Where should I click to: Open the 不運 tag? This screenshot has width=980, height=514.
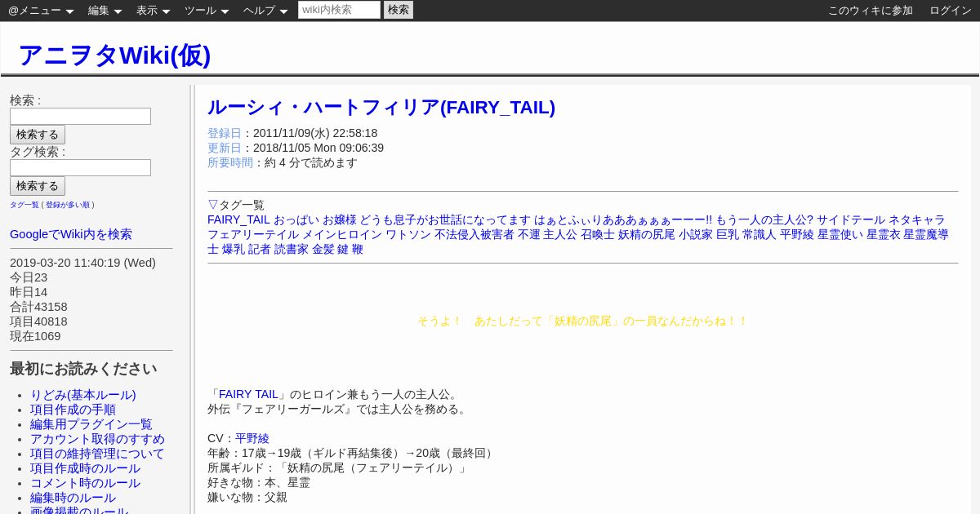coord(529,234)
